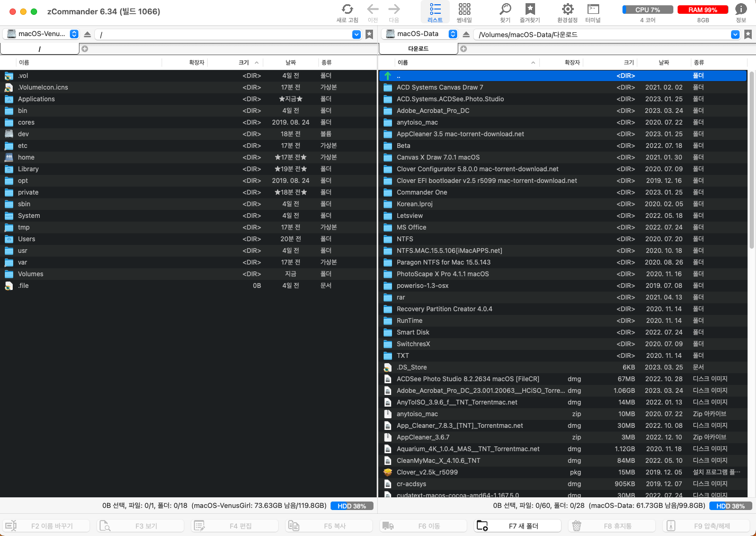Sort left panel by 날짜 column
Viewport: 756px width, 536px height.
pos(290,63)
